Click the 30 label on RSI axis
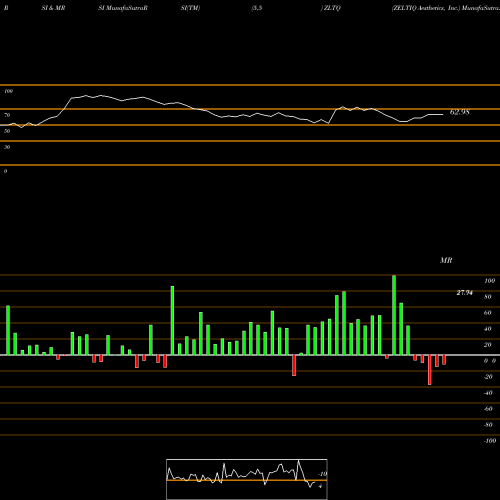 (7, 147)
